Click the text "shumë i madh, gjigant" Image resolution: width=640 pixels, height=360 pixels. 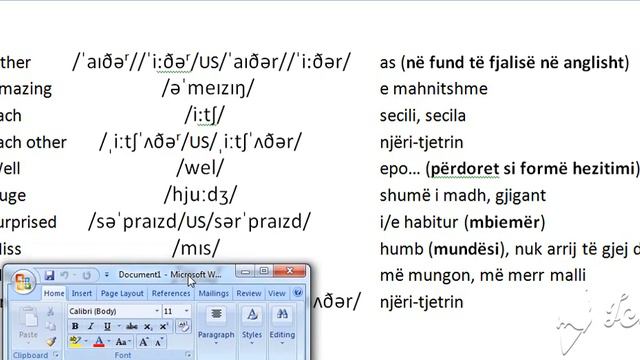click(x=463, y=196)
